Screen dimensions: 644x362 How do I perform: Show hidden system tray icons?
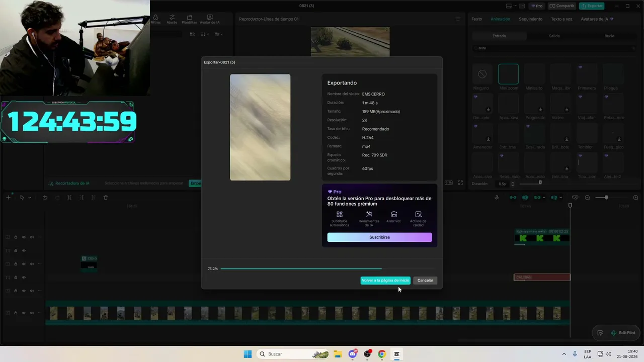[x=564, y=354]
